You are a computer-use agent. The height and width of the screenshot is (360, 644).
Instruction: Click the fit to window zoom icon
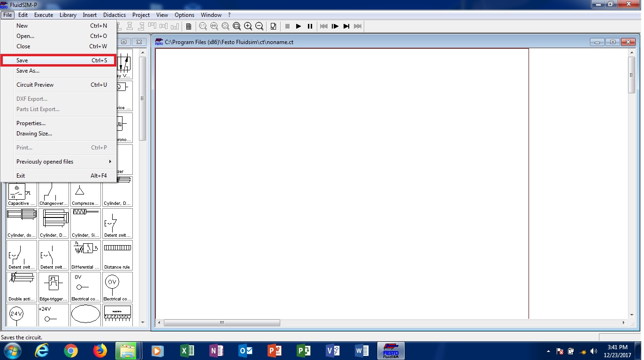(225, 26)
